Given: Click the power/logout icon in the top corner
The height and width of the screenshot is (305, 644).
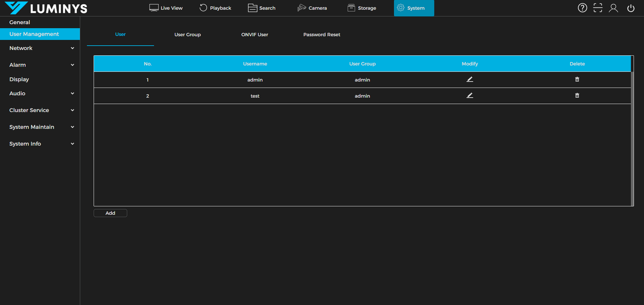Looking at the screenshot, I should (x=630, y=8).
